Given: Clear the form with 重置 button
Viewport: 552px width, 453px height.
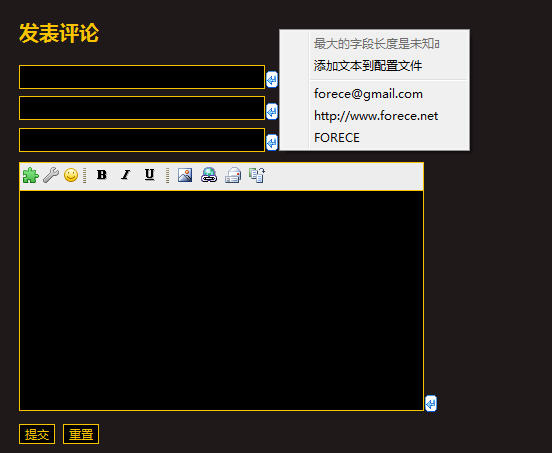Looking at the screenshot, I should 81,434.
